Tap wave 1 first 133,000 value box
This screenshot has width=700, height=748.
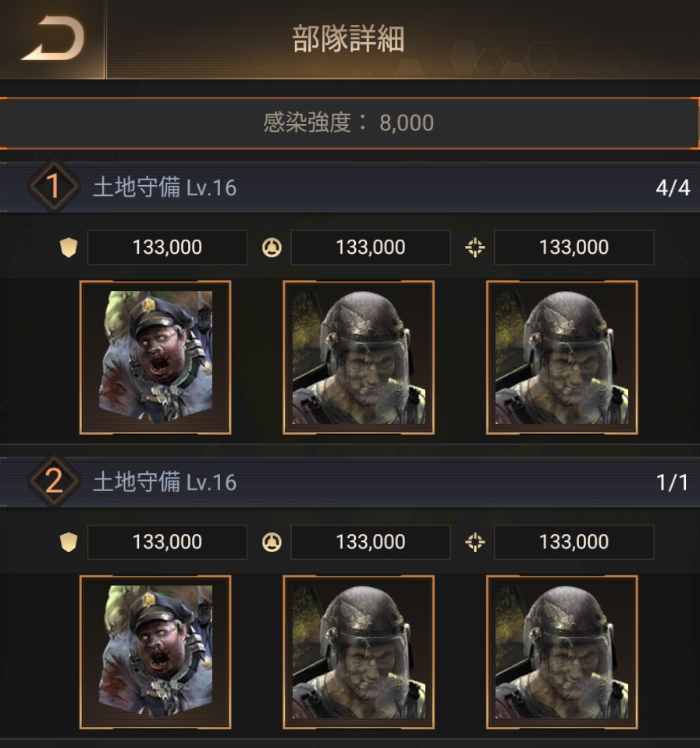[167, 248]
